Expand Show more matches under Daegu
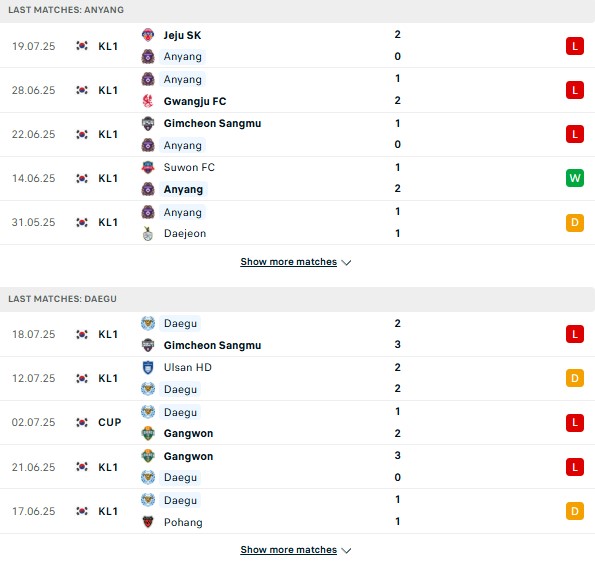 point(288,550)
